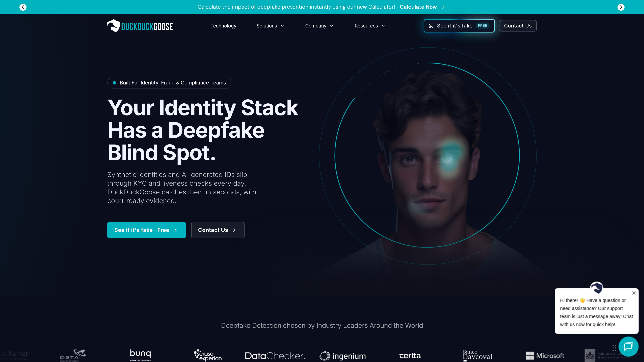Click the hero Contact Us button
The height and width of the screenshot is (362, 644).
[218, 230]
